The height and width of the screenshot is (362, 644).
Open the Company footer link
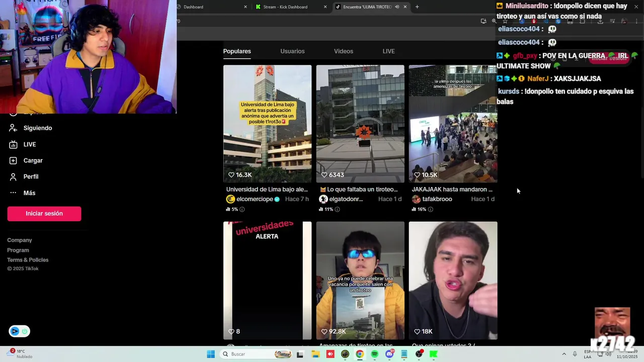coord(20,240)
